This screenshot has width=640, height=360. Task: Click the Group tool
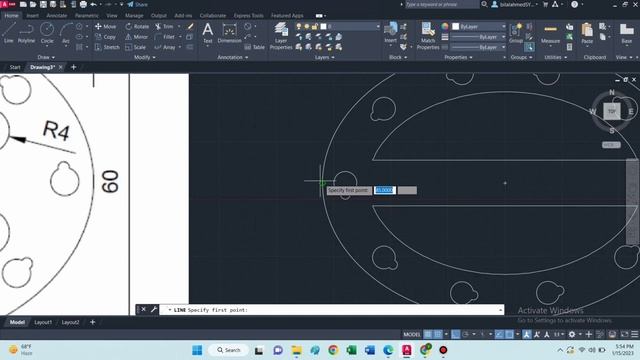(516, 33)
